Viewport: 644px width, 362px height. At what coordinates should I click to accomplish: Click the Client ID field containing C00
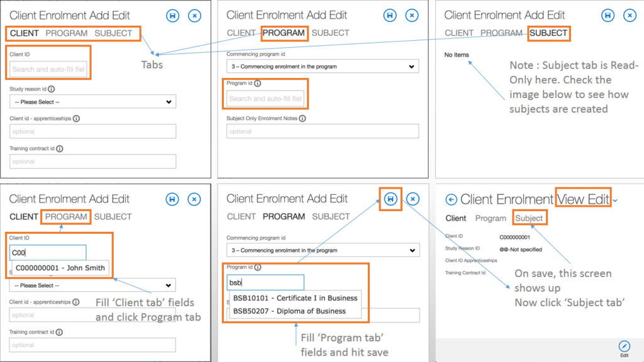coord(48,253)
